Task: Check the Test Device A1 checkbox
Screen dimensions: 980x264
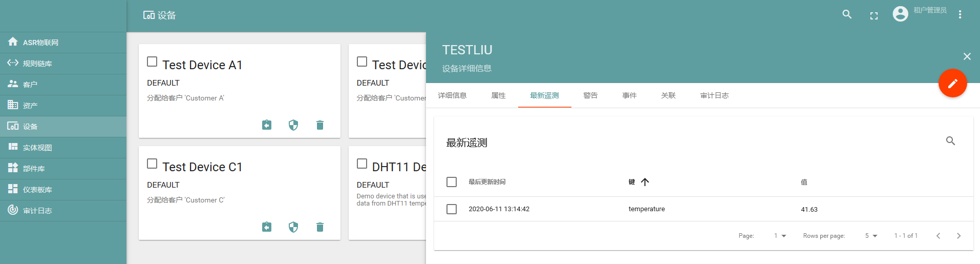Action: coord(152,62)
